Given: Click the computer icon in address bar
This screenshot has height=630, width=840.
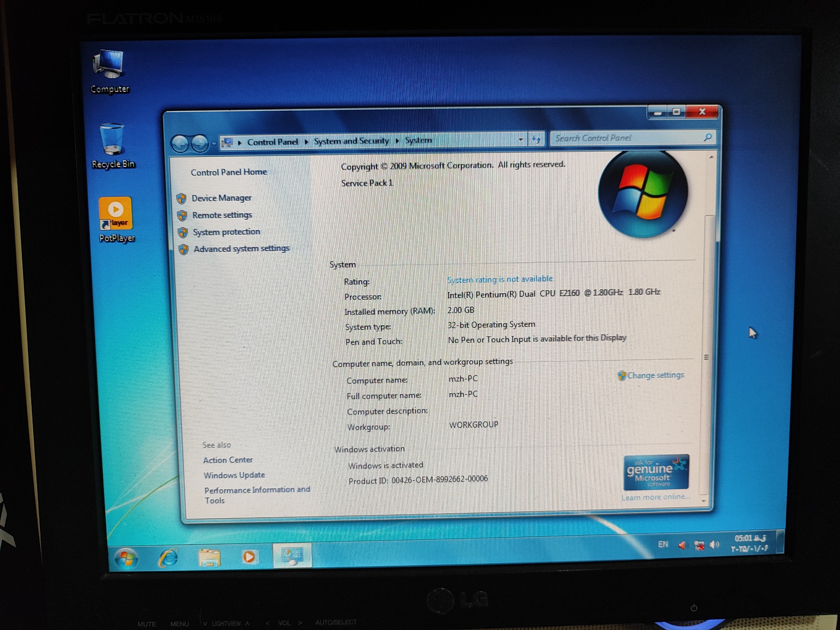Looking at the screenshot, I should point(227,142).
